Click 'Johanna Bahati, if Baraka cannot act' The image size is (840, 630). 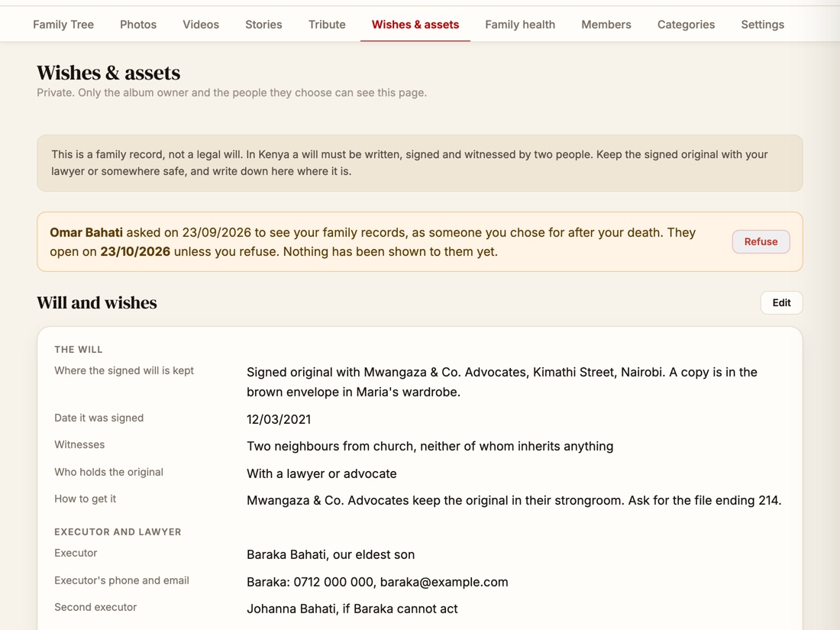(352, 609)
